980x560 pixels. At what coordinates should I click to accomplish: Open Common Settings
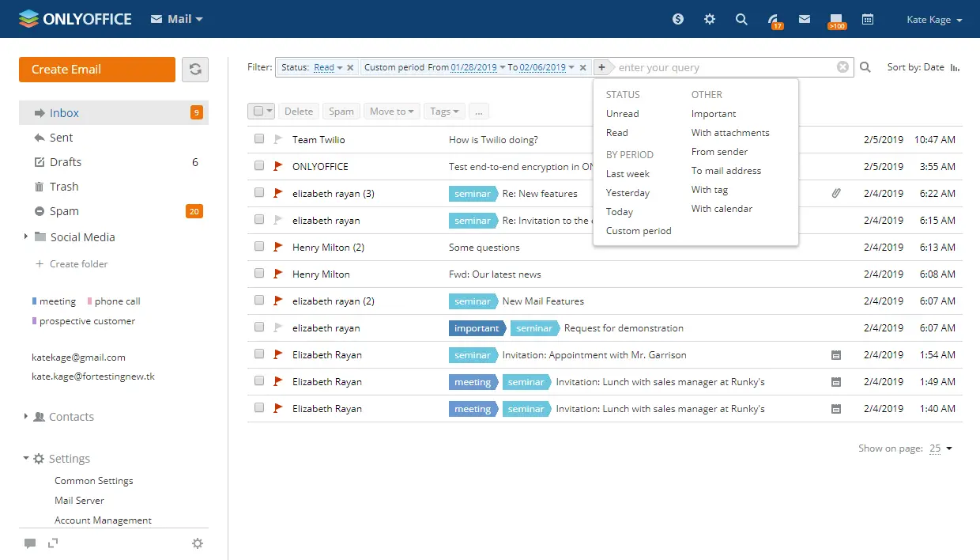tap(93, 481)
